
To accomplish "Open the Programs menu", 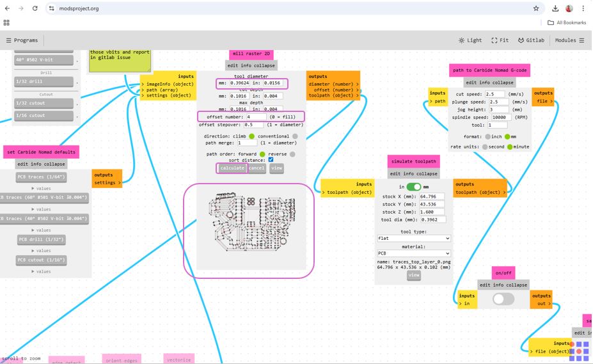I will (22, 40).
